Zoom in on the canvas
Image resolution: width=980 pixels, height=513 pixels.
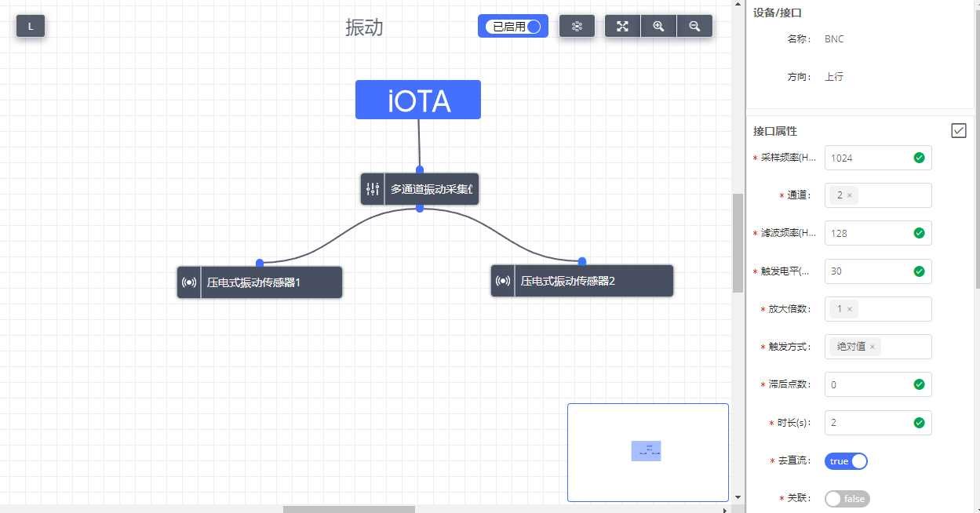pos(658,26)
